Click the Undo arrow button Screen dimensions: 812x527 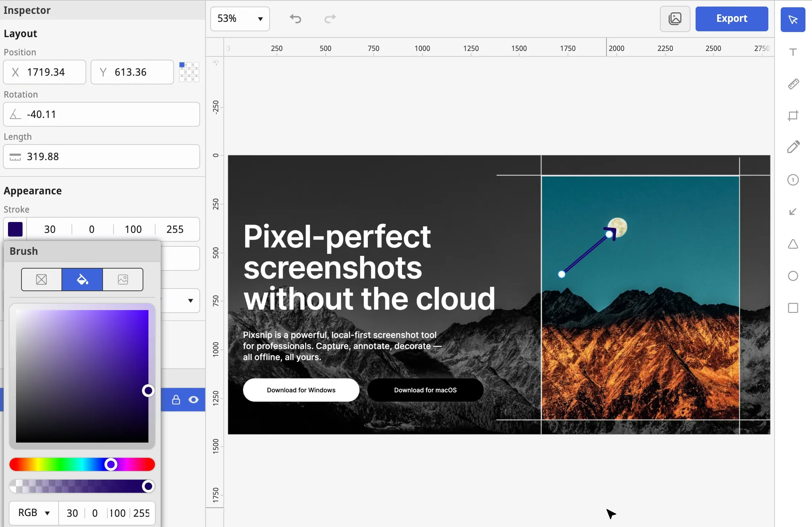click(295, 19)
